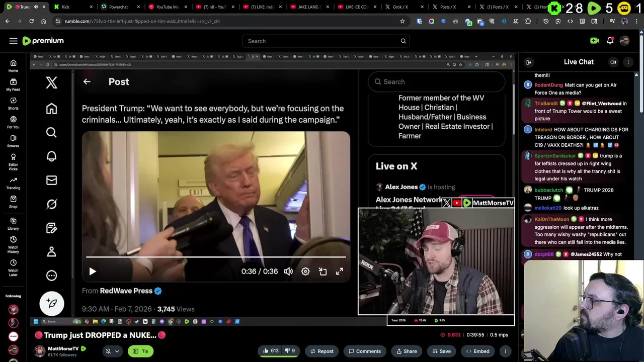Click the RedWave Press source name

pyautogui.click(x=126, y=291)
